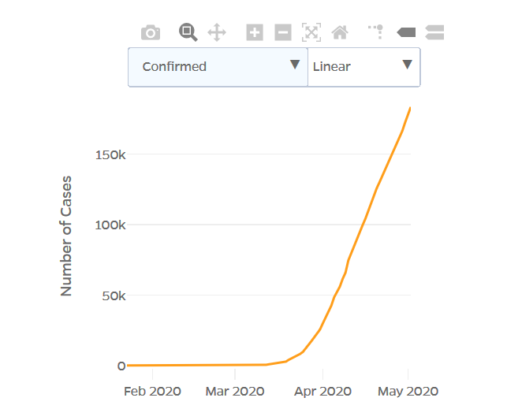Click the orange line's peak endpoint
The width and height of the screenshot is (507, 420).
click(410, 108)
